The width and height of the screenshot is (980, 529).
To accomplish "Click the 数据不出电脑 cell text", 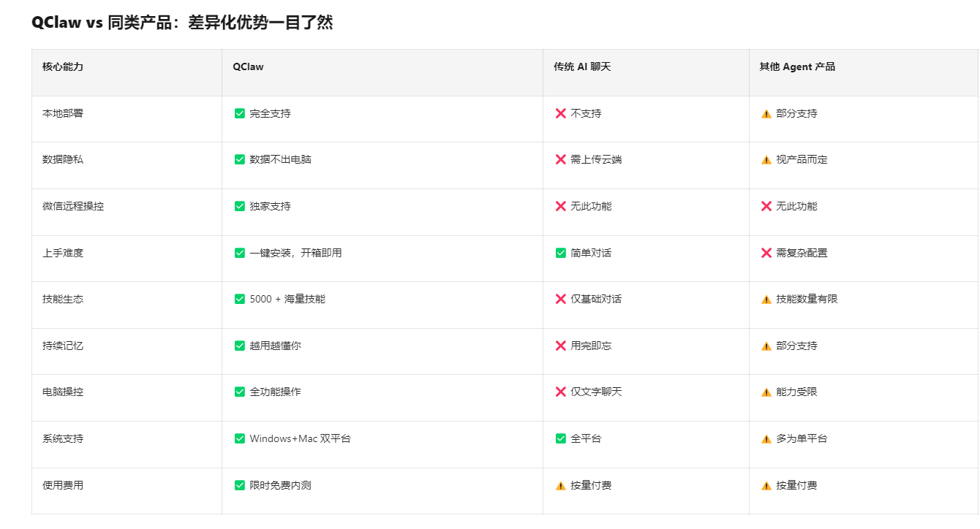I will (x=281, y=159).
